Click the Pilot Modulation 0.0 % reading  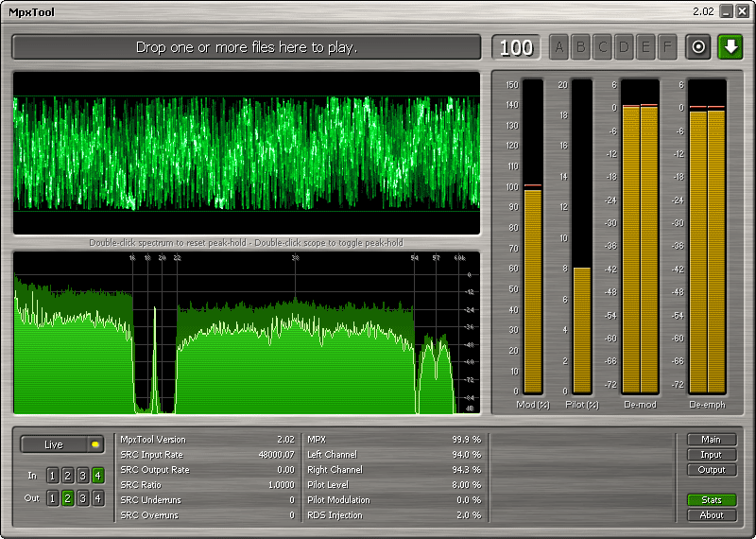pyautogui.click(x=469, y=500)
